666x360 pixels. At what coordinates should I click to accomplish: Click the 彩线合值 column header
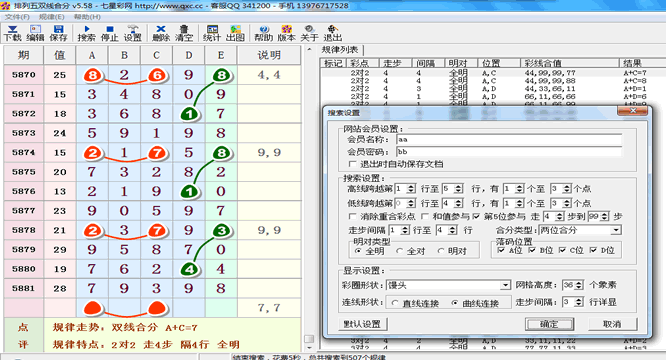pos(569,63)
